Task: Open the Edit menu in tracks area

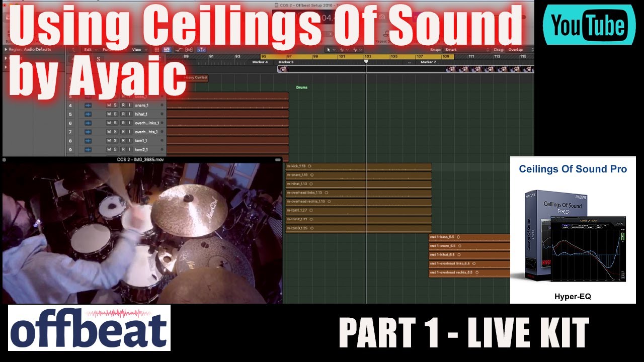Action: (90, 50)
